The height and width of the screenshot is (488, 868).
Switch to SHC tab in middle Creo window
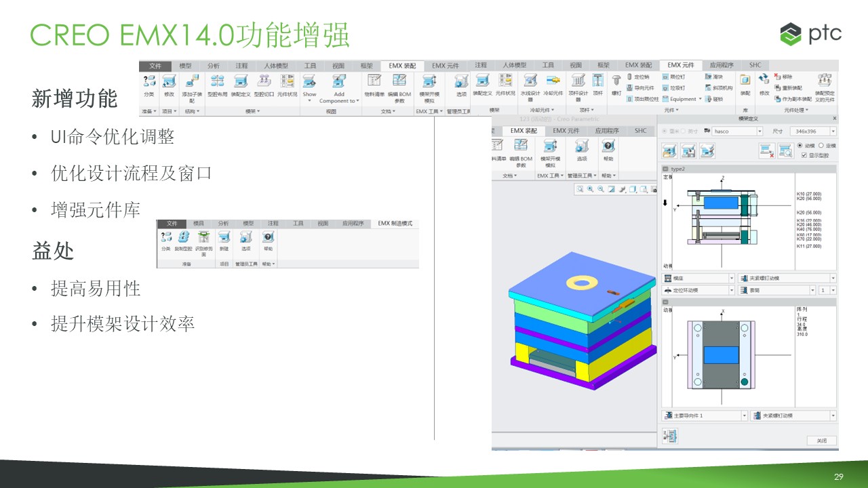tap(640, 131)
